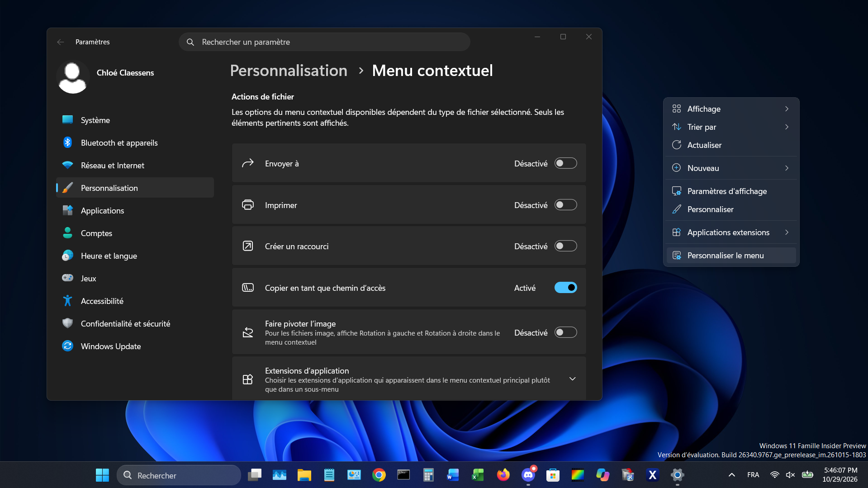This screenshot has height=488, width=868.
Task: Click the Rechercher un paramètre field
Action: [324, 42]
